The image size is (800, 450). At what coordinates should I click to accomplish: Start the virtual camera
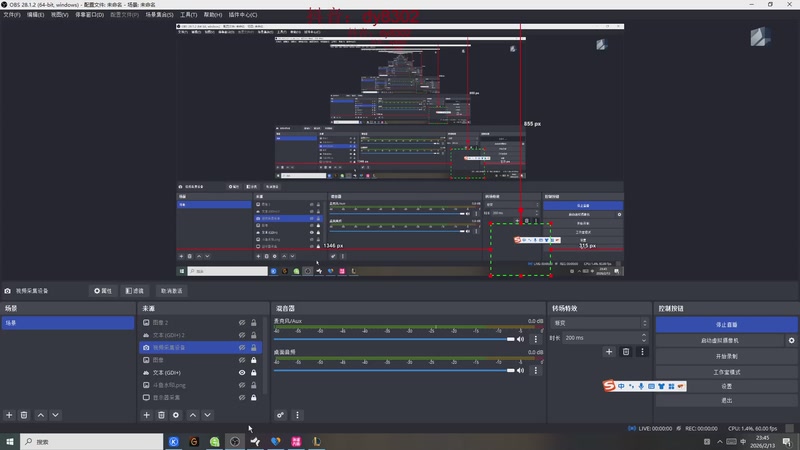[x=720, y=340]
